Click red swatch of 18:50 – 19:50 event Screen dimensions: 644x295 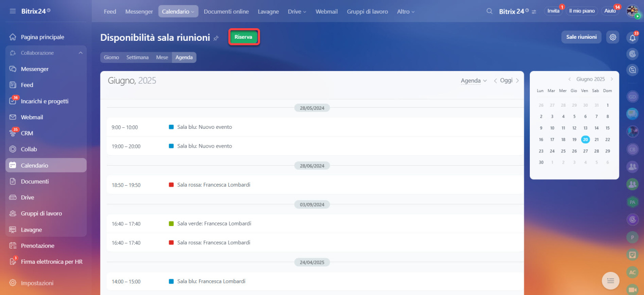171,185
